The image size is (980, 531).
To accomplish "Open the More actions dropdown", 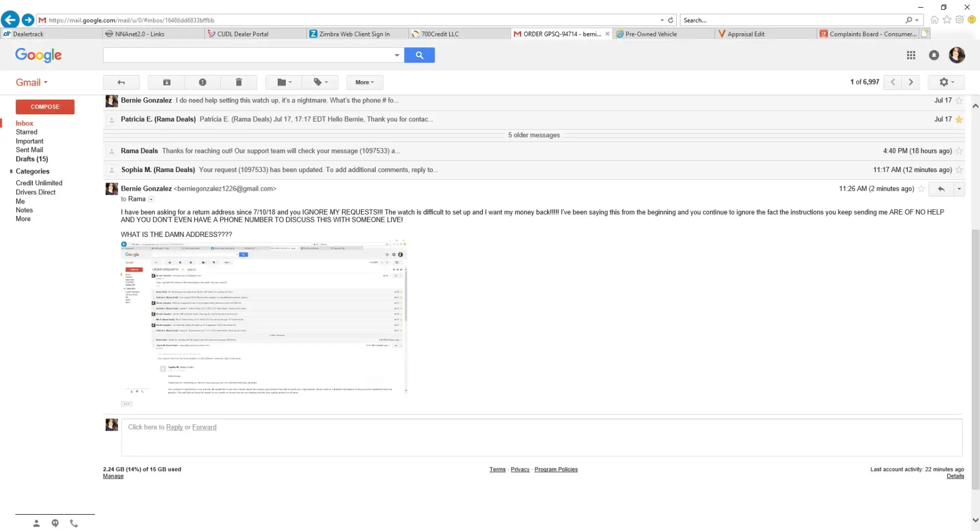I will coord(365,82).
